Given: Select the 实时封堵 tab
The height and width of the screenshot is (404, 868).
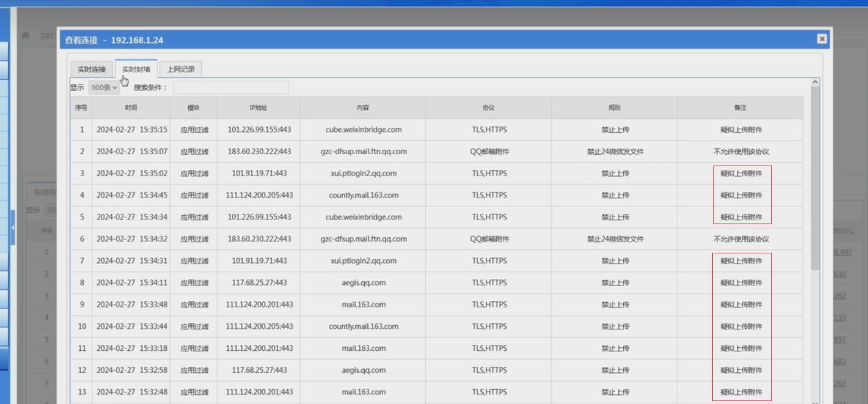Looking at the screenshot, I should click(136, 69).
